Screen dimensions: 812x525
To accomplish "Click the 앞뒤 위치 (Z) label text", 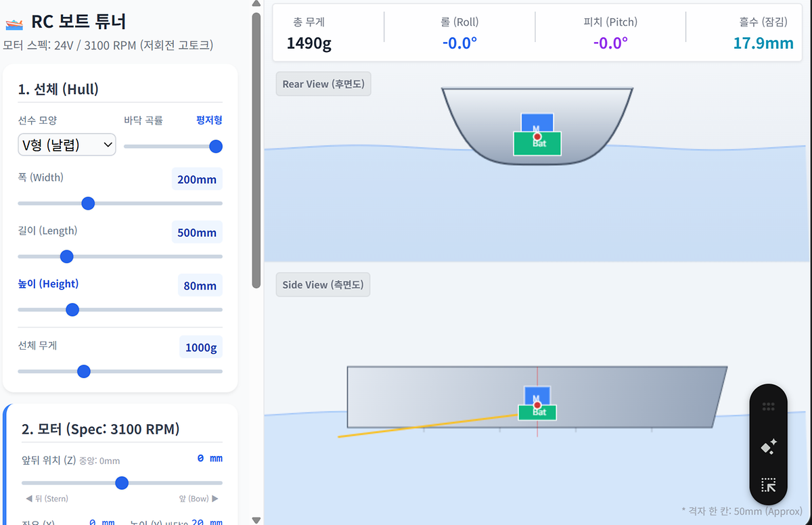I will point(49,460).
